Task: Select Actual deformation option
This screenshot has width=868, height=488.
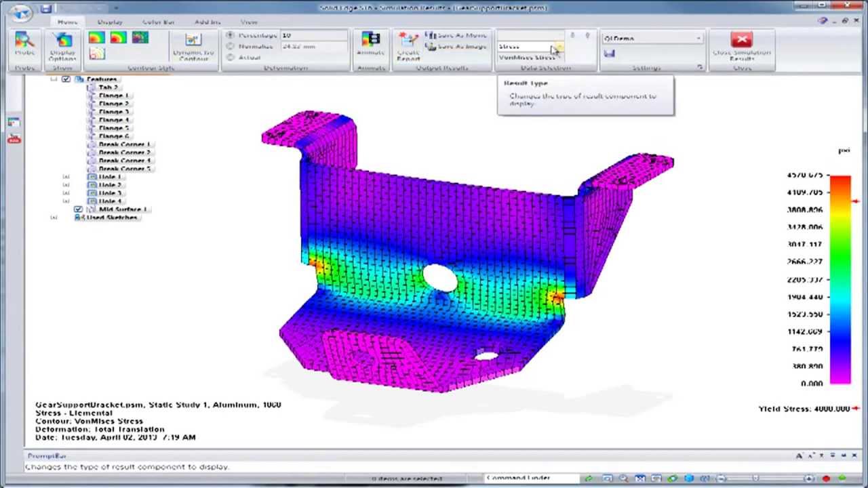Action: click(231, 57)
